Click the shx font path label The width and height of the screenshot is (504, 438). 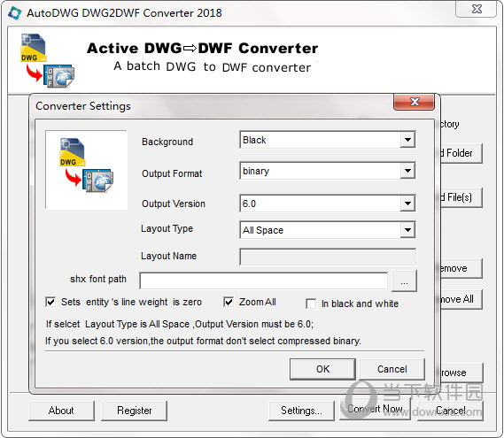coord(98,279)
